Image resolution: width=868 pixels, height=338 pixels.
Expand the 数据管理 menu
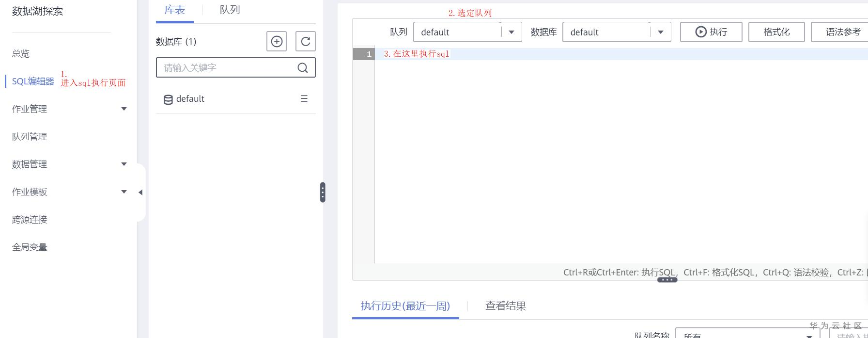(x=124, y=164)
